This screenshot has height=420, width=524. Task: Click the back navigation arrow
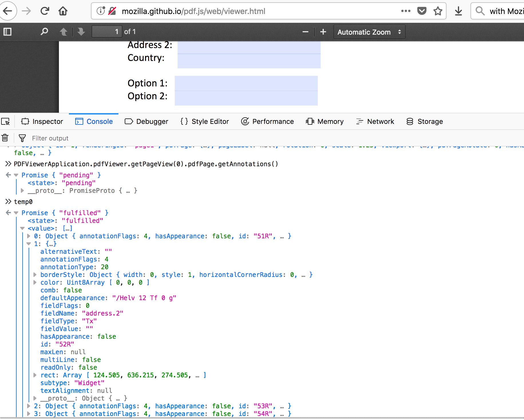(8, 11)
